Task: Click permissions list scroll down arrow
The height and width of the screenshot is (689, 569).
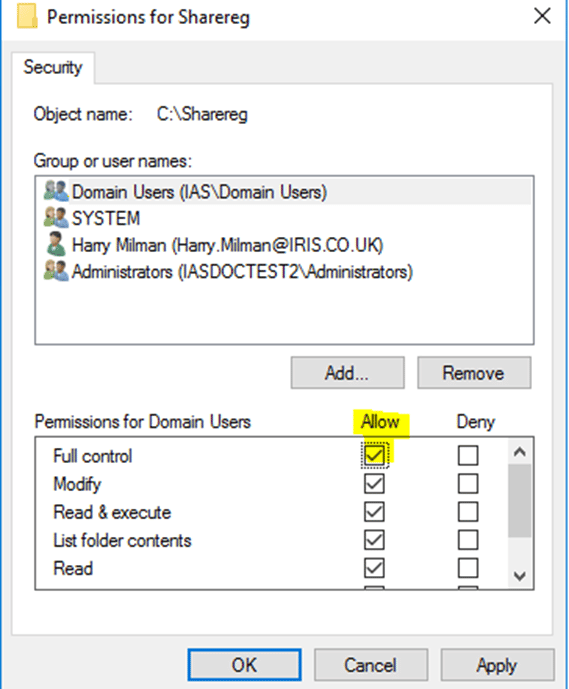Action: 520,576
